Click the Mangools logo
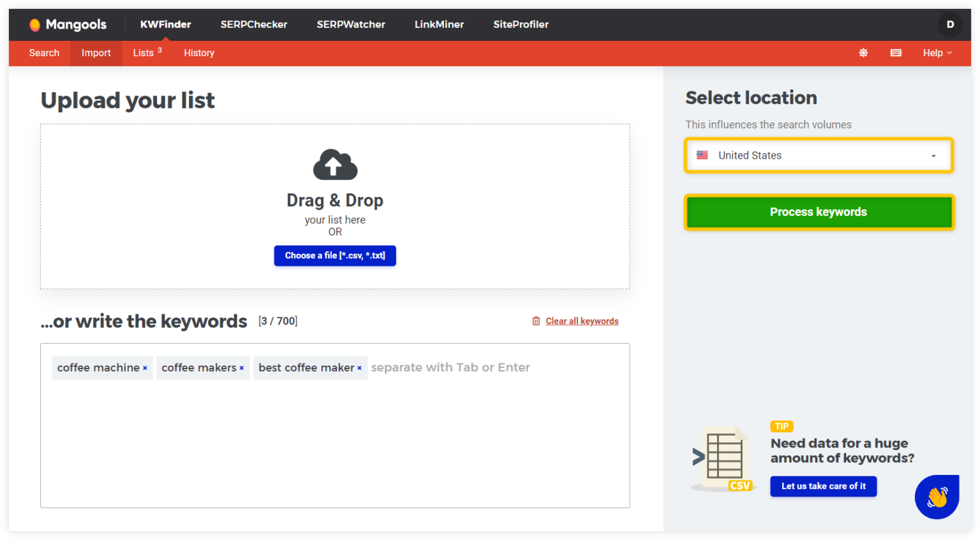This screenshot has height=540, width=980. 68,25
